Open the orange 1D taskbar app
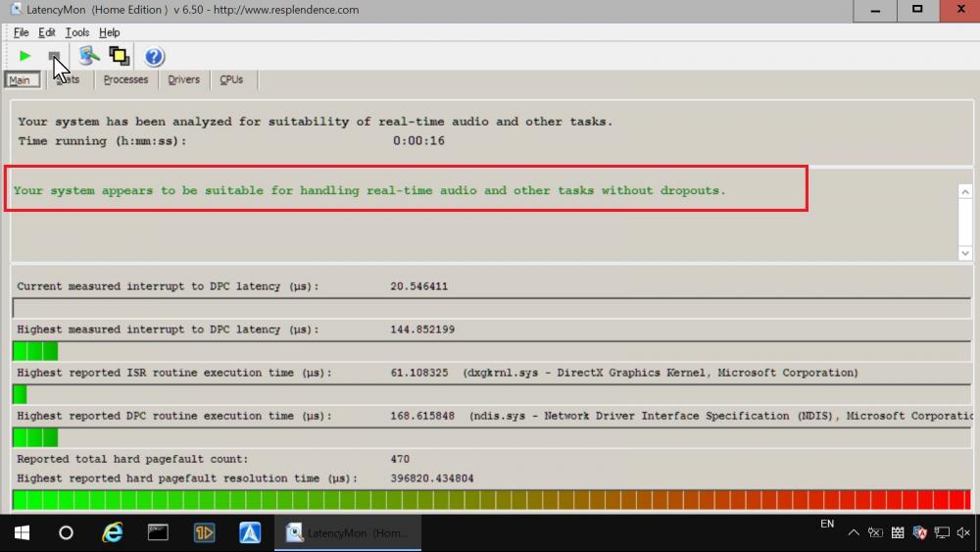Viewport: 980px width, 552px height. [x=205, y=532]
